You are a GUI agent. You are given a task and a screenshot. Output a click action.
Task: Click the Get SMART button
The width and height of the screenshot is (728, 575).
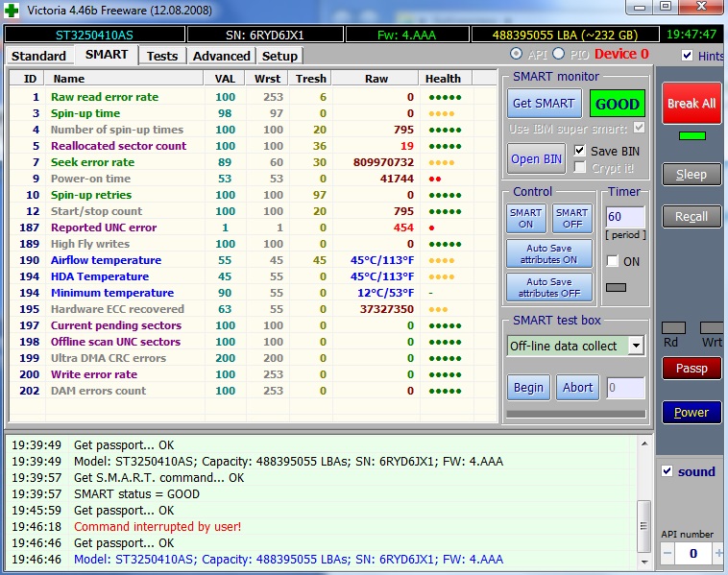tap(543, 104)
